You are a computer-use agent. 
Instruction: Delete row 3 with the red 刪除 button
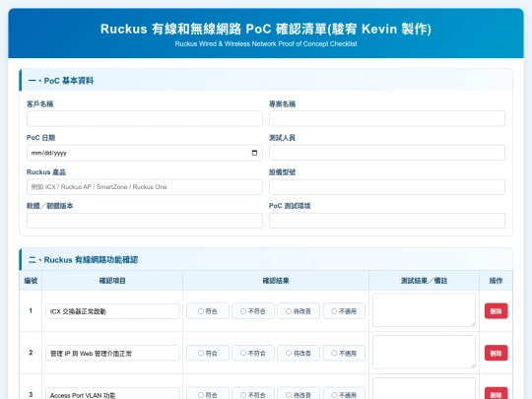pos(496,393)
